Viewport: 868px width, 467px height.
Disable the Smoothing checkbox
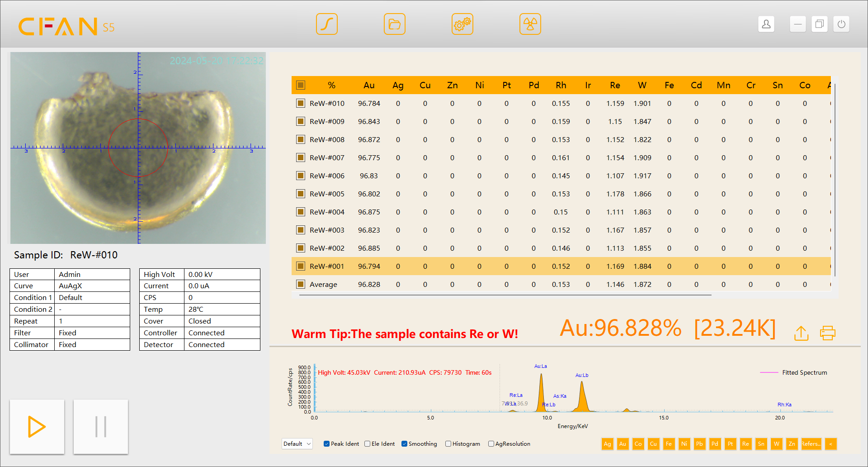[404, 444]
